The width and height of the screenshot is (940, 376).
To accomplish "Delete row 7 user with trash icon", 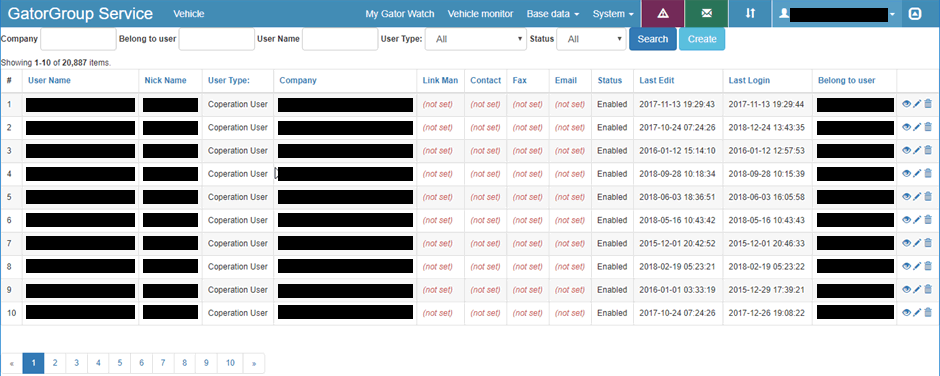I will point(928,243).
